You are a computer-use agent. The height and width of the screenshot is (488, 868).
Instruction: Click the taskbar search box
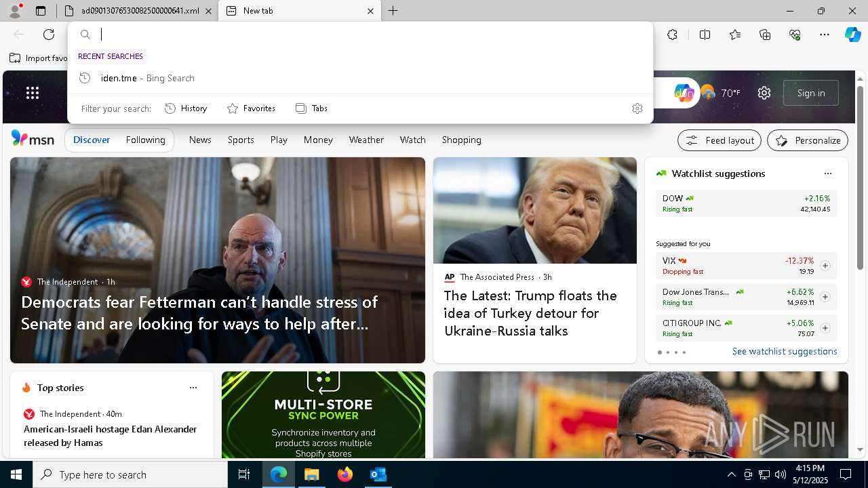(x=130, y=474)
